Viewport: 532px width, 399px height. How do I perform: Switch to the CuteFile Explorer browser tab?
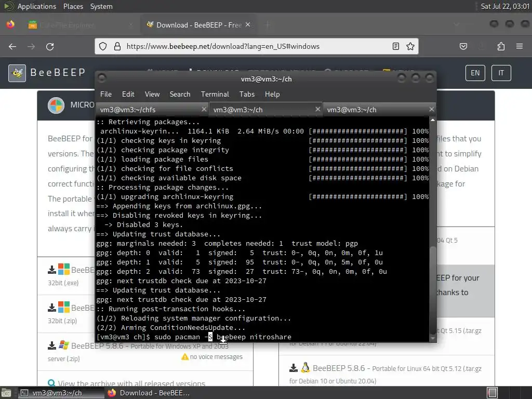tap(79, 25)
